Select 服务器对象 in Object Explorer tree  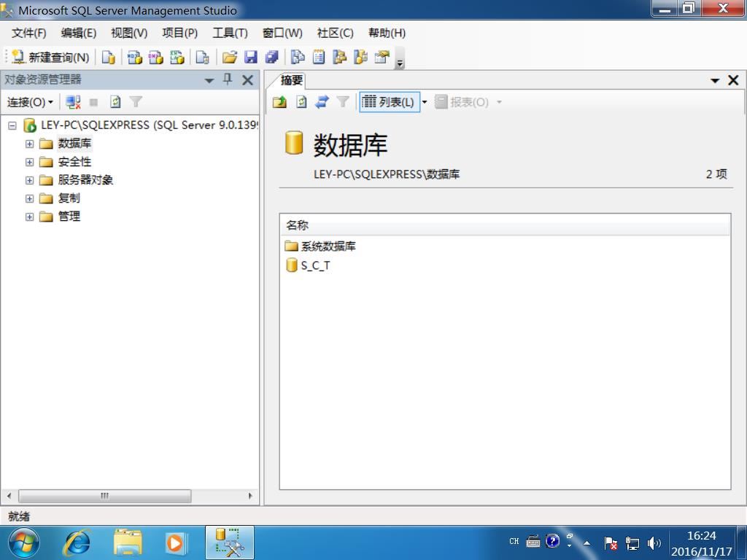click(x=86, y=180)
